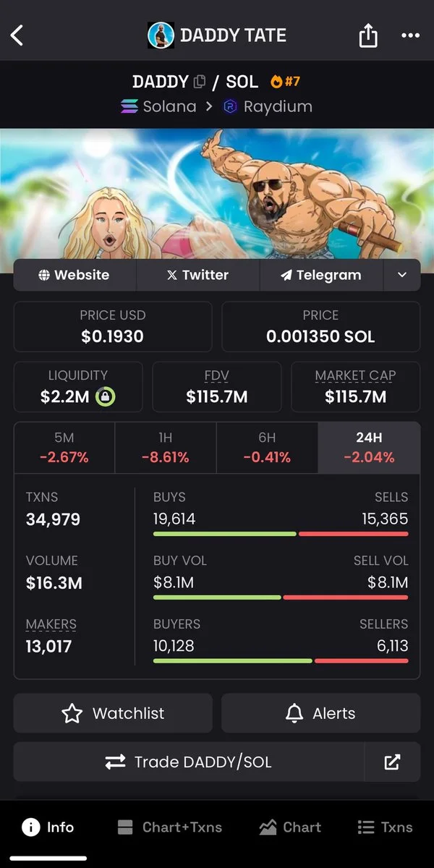Screen dimensions: 434x868
Task: Open the three-dot more options menu
Action: point(410,35)
